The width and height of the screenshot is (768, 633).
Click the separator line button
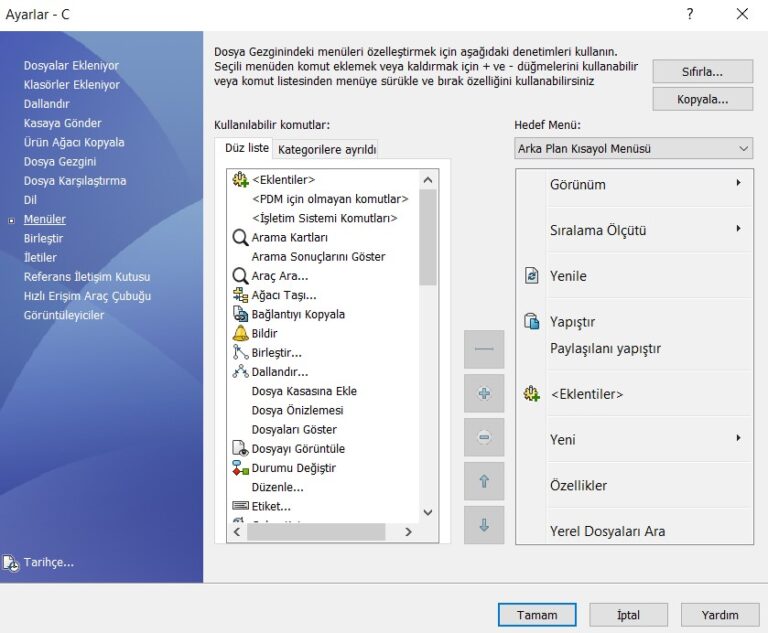click(484, 350)
